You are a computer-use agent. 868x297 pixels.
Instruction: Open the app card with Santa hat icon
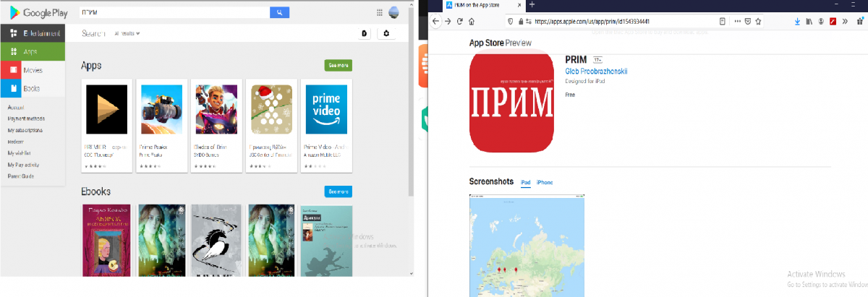(x=271, y=125)
